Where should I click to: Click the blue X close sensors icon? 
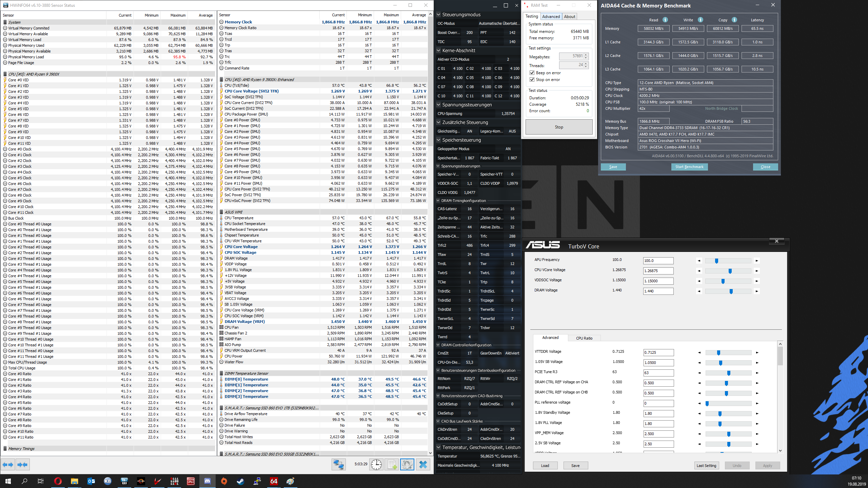(423, 465)
